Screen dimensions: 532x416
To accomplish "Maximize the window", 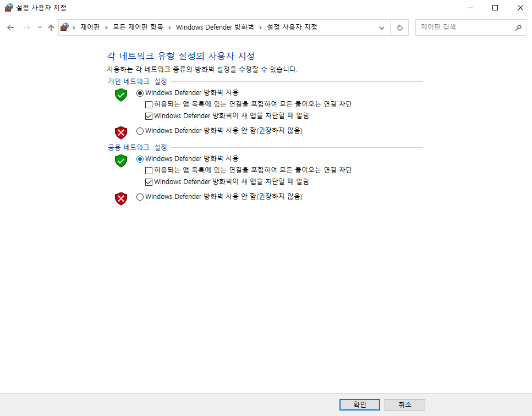I will [495, 8].
